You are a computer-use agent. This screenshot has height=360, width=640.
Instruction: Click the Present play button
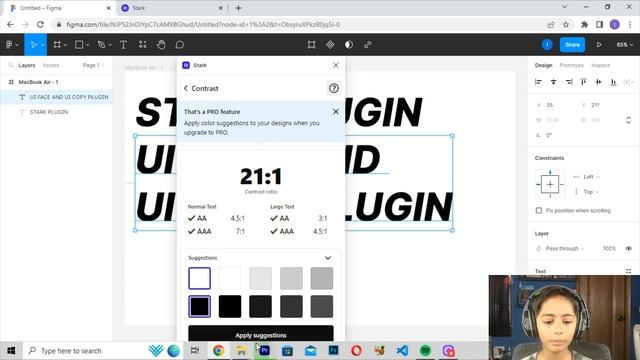coord(599,44)
